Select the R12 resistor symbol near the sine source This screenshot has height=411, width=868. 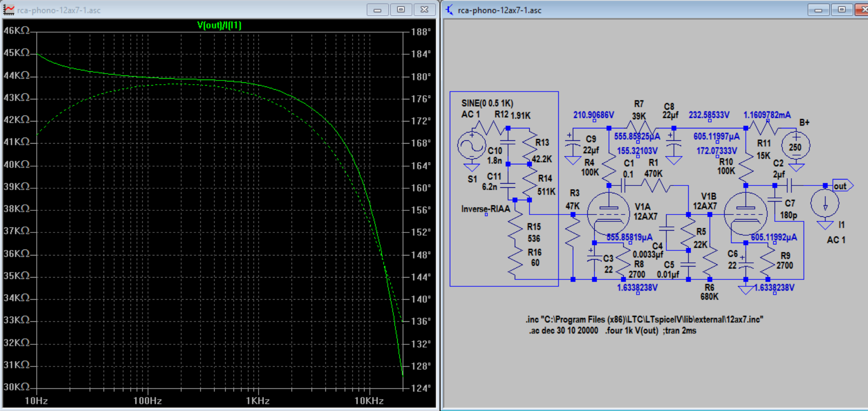(x=490, y=128)
